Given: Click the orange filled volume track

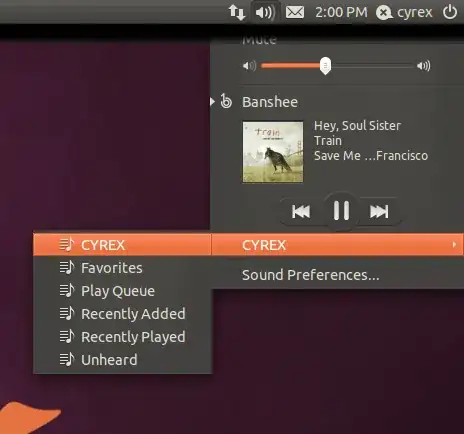Looking at the screenshot, I should [291, 66].
